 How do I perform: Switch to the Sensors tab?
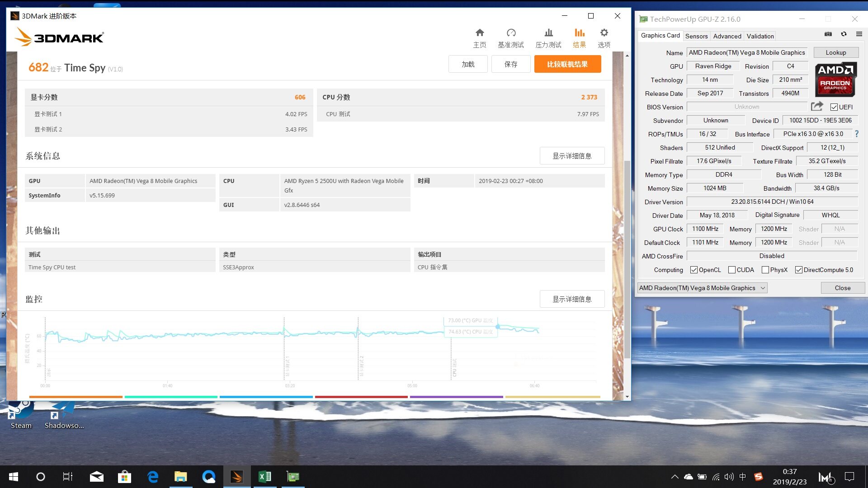click(x=696, y=36)
